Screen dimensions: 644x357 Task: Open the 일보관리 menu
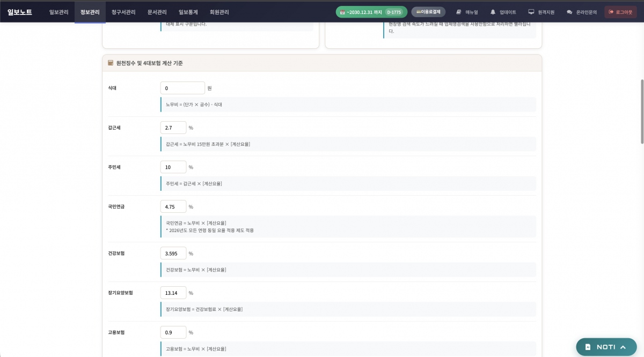[x=58, y=12]
